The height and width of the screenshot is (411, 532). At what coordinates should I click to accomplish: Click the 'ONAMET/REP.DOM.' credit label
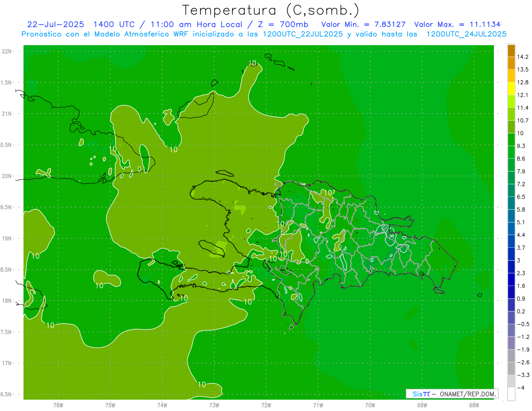pyautogui.click(x=469, y=394)
